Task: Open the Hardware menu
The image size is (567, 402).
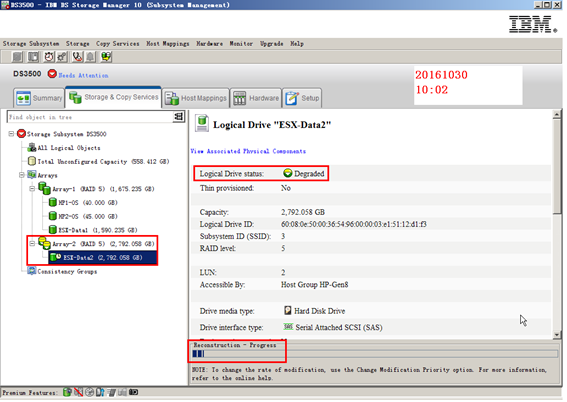Action: (210, 44)
